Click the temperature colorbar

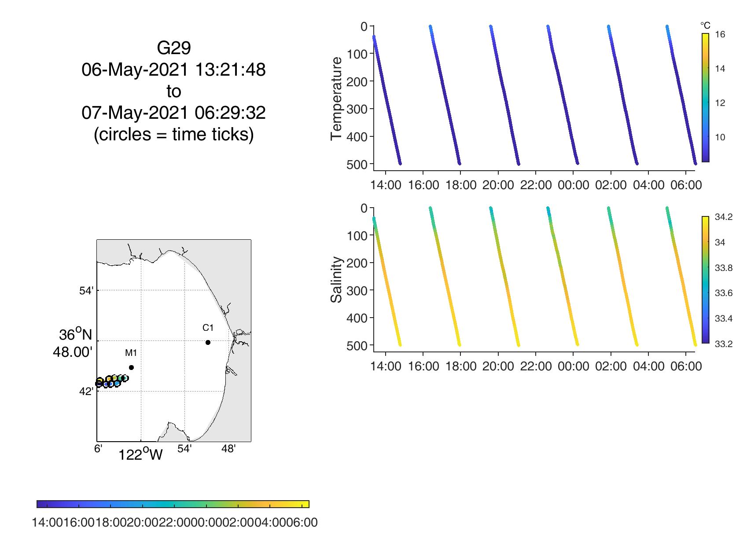(705, 98)
